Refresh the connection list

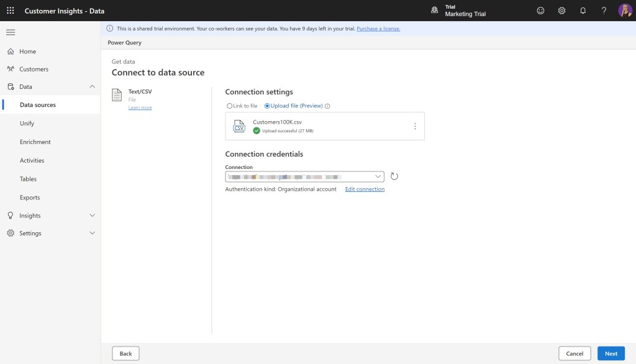(394, 176)
